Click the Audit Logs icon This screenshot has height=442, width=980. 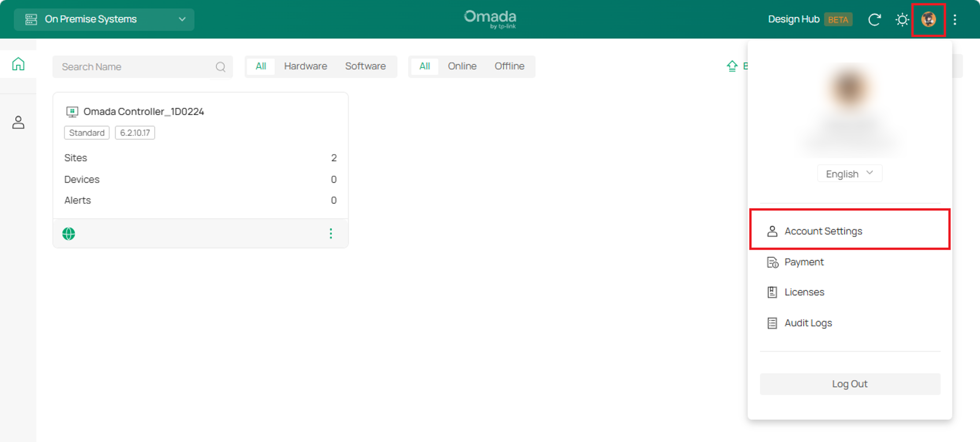(772, 323)
